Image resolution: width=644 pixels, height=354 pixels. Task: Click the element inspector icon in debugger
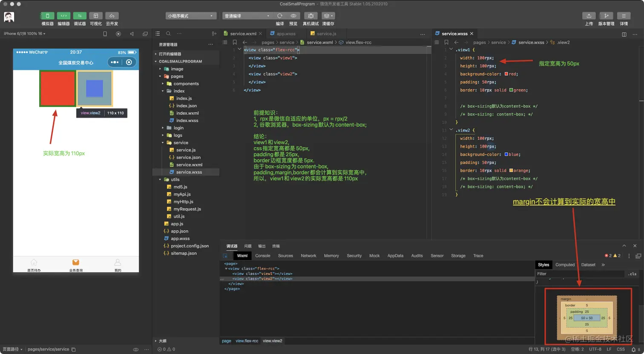pyautogui.click(x=225, y=256)
